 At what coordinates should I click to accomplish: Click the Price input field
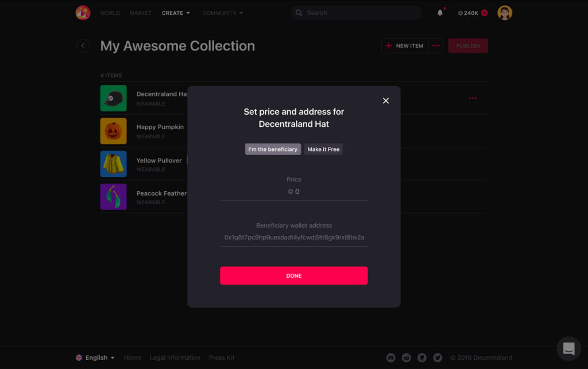294,192
